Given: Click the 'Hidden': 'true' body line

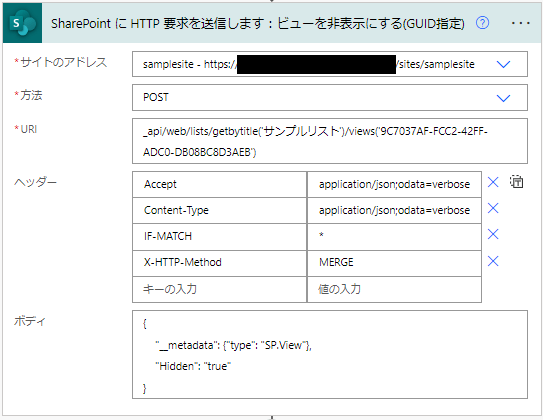Looking at the screenshot, I should tap(193, 366).
